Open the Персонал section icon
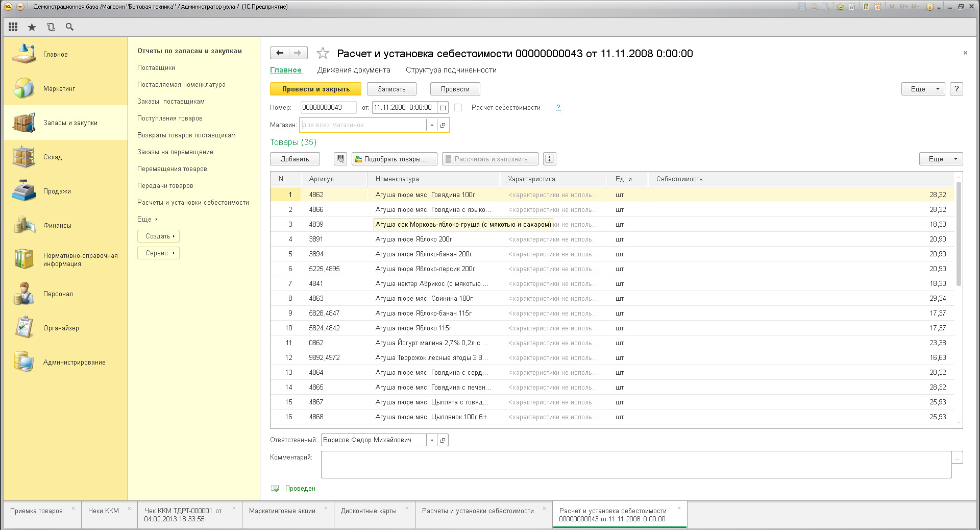980x530 pixels. point(24,294)
